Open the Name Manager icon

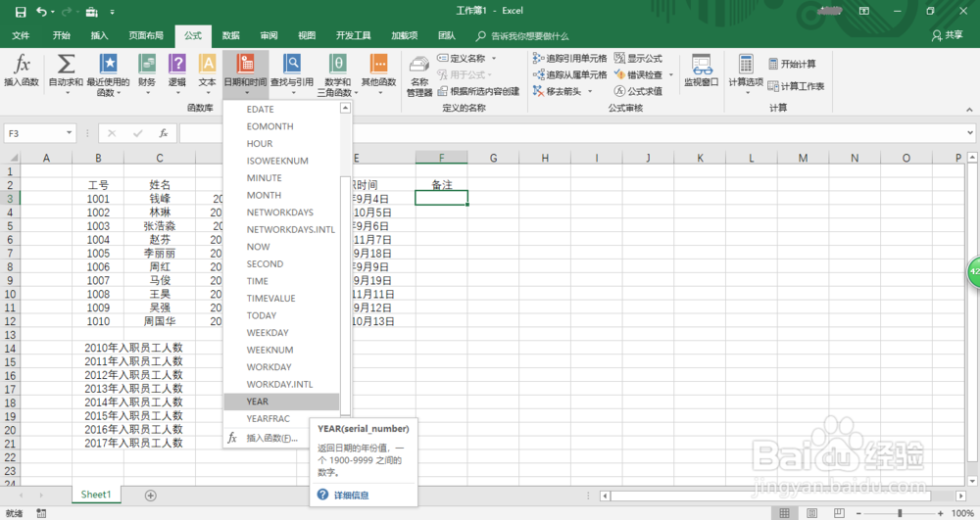pyautogui.click(x=419, y=65)
